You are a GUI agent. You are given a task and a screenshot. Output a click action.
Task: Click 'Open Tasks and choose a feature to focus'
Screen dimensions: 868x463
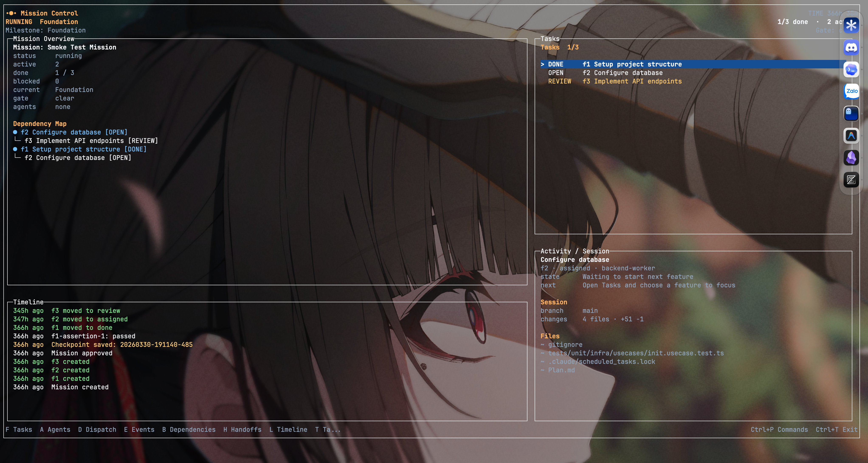(x=659, y=285)
